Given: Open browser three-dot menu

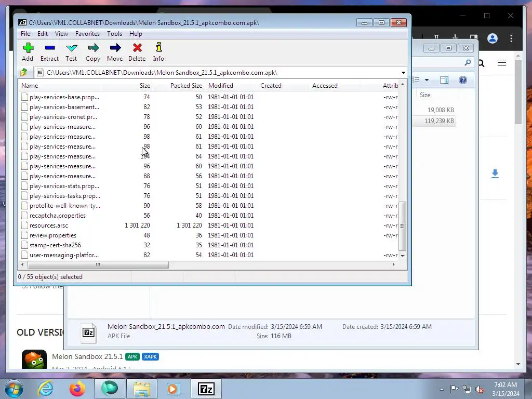Looking at the screenshot, I should point(511,38).
